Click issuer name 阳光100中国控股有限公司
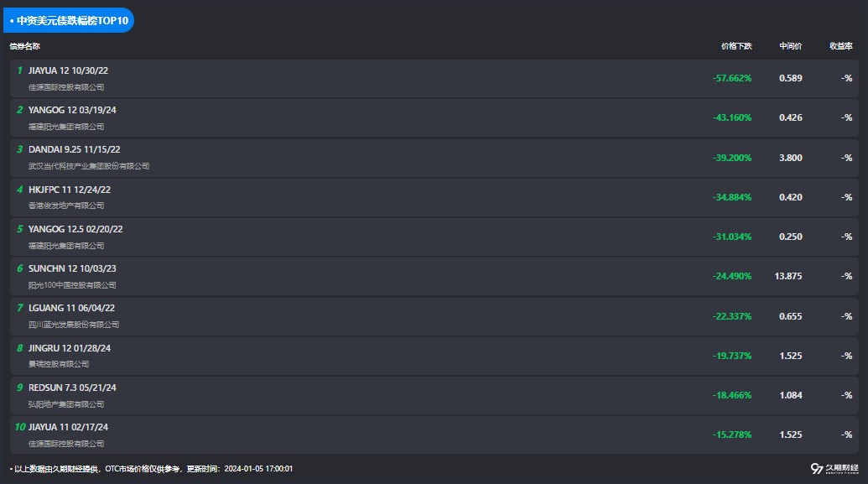The height and width of the screenshot is (484, 868). 72,285
